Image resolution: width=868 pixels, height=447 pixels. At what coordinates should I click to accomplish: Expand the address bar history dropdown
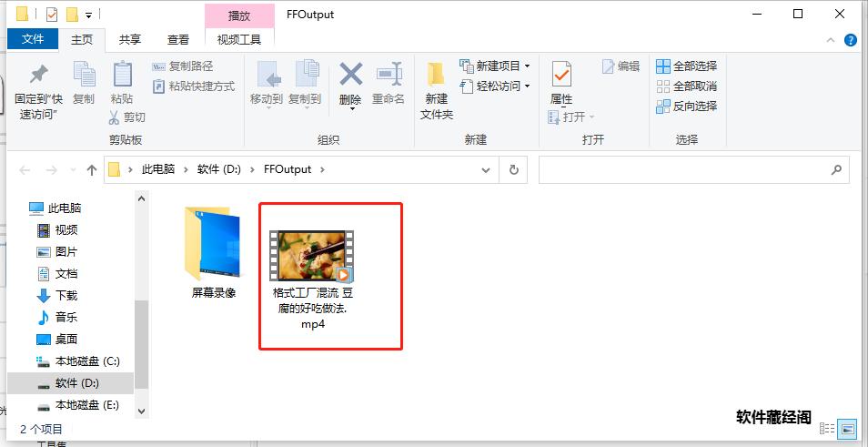tap(486, 170)
